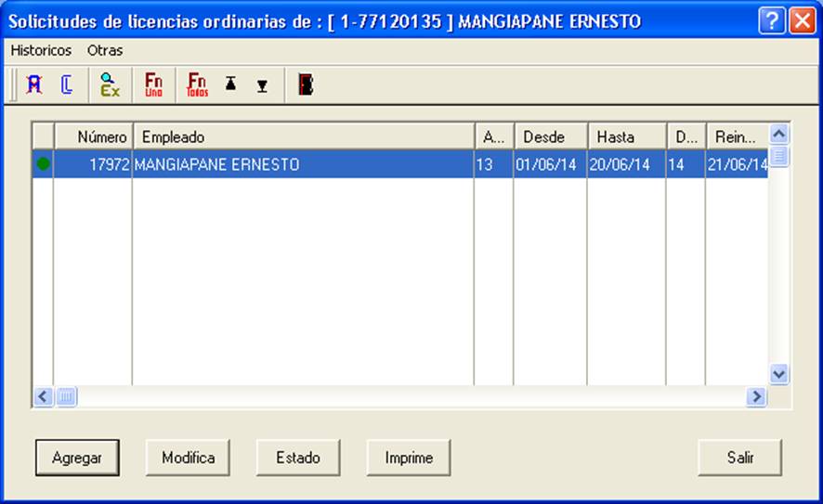The height and width of the screenshot is (504, 823).
Task: Click the horizontal scrollbar right arrow
Action: coord(756,396)
